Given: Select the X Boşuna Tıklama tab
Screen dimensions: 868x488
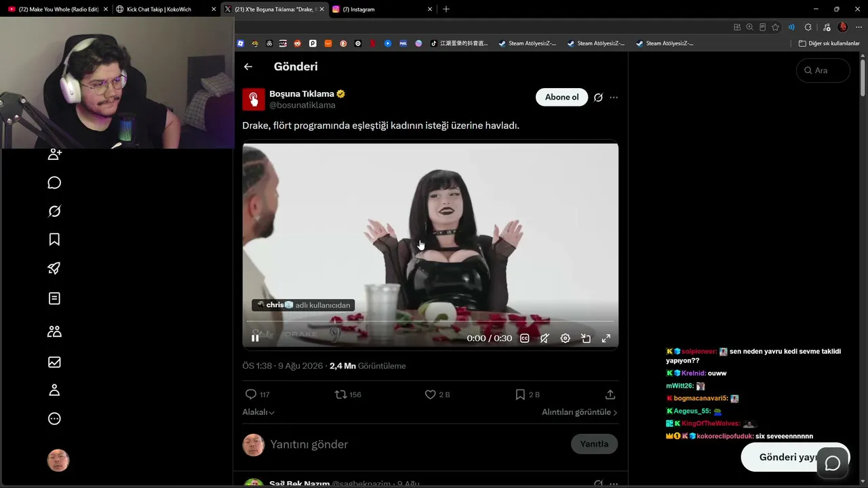Looking at the screenshot, I should (275, 9).
